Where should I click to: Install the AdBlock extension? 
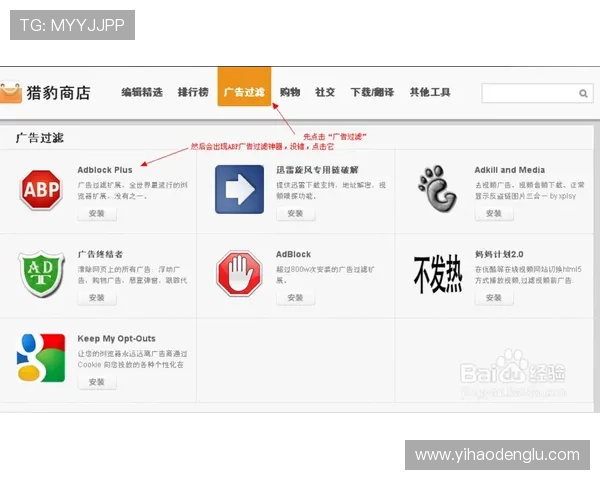point(295,298)
